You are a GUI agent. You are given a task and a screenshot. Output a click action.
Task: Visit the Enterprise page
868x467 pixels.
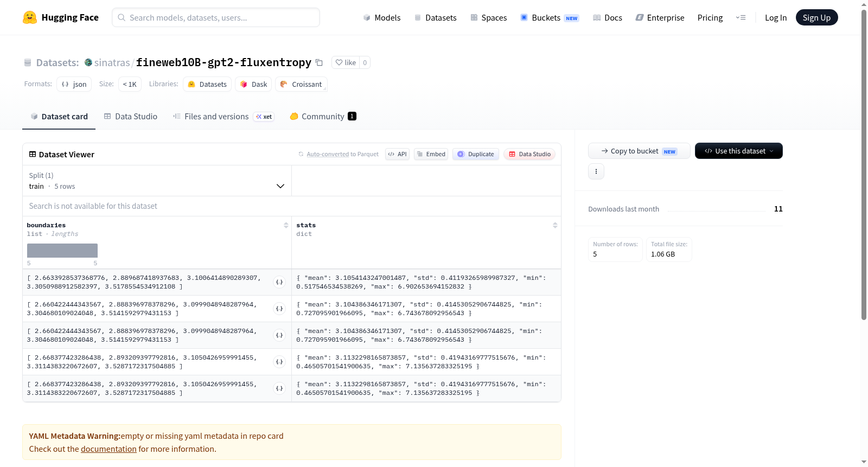click(x=660, y=18)
